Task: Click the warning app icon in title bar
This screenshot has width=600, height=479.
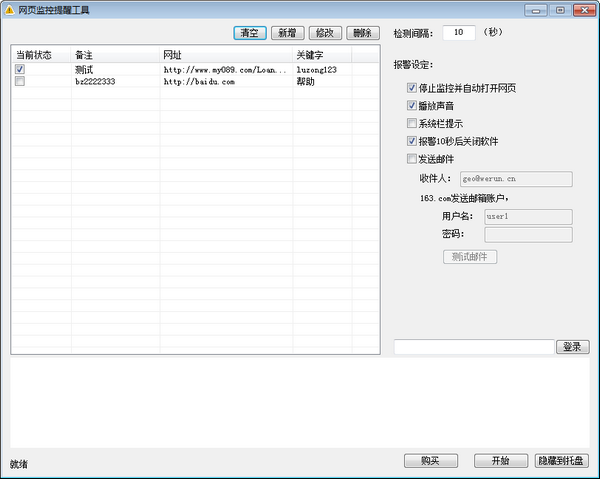Action: [10, 9]
